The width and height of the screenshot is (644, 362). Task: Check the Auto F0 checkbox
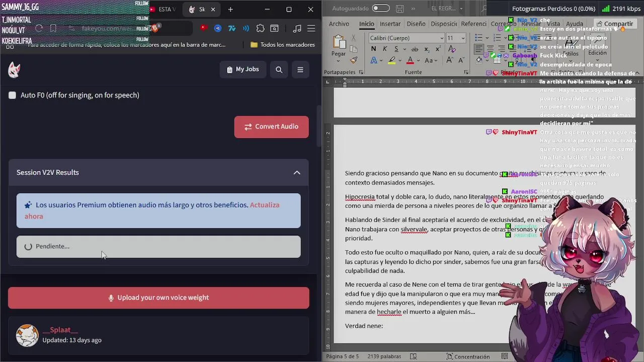(x=12, y=95)
